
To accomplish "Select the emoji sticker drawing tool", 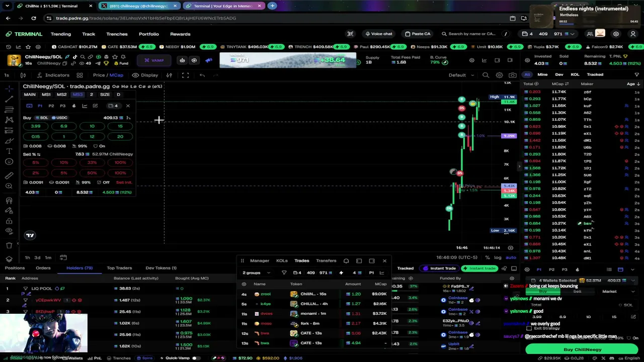I will (9, 161).
